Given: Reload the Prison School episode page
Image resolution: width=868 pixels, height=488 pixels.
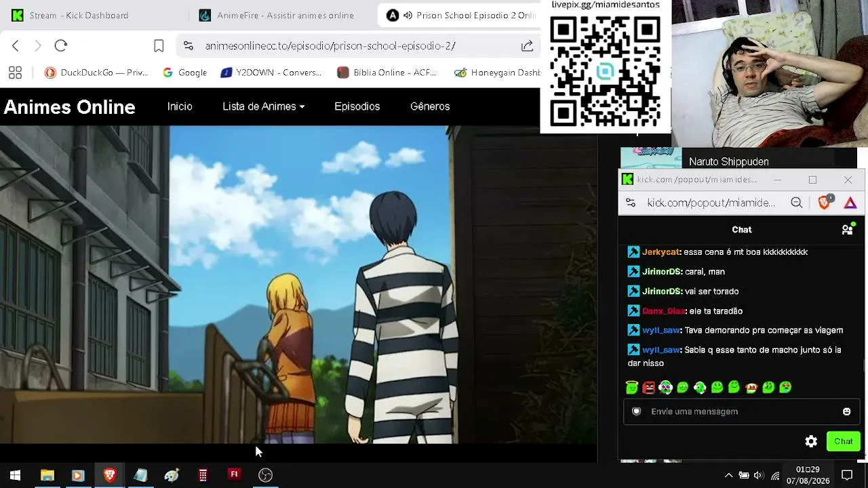Looking at the screenshot, I should tap(61, 45).
